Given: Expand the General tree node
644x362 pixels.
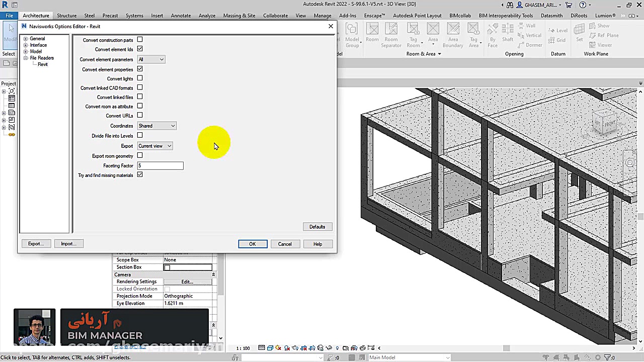Looking at the screenshot, I should [26, 39].
